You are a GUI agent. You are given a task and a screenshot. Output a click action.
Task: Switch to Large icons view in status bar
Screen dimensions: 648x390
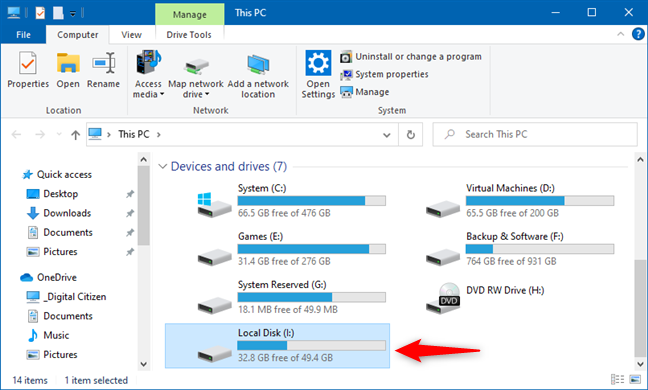tap(635, 379)
